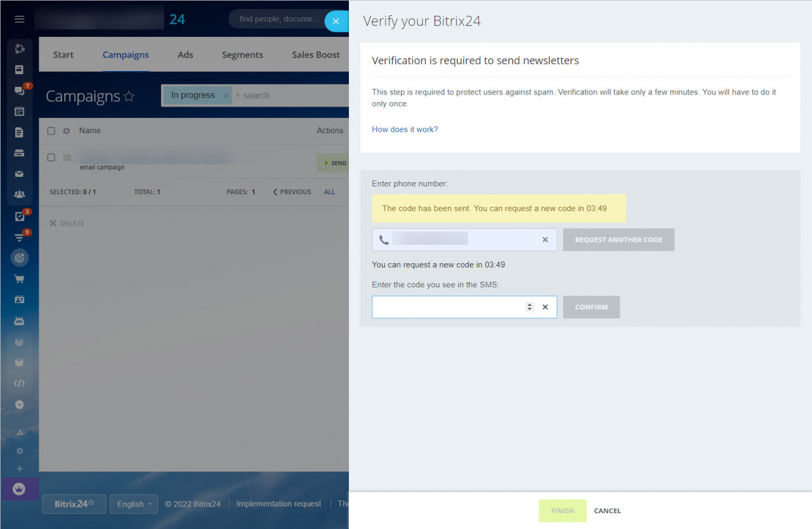This screenshot has height=529, width=812.
Task: Click the Bitrix24 footer logo button
Action: tap(74, 504)
